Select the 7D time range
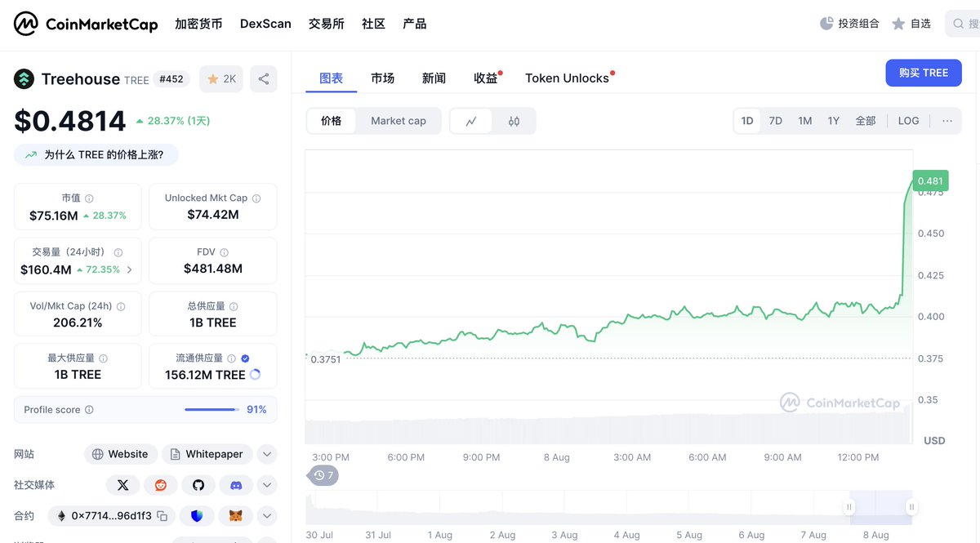The image size is (980, 543). 776,121
